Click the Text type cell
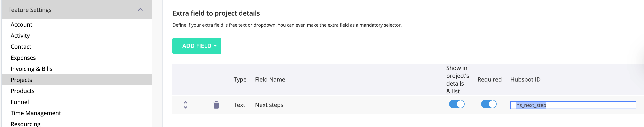Screen dimensions: 644x127 (239, 105)
